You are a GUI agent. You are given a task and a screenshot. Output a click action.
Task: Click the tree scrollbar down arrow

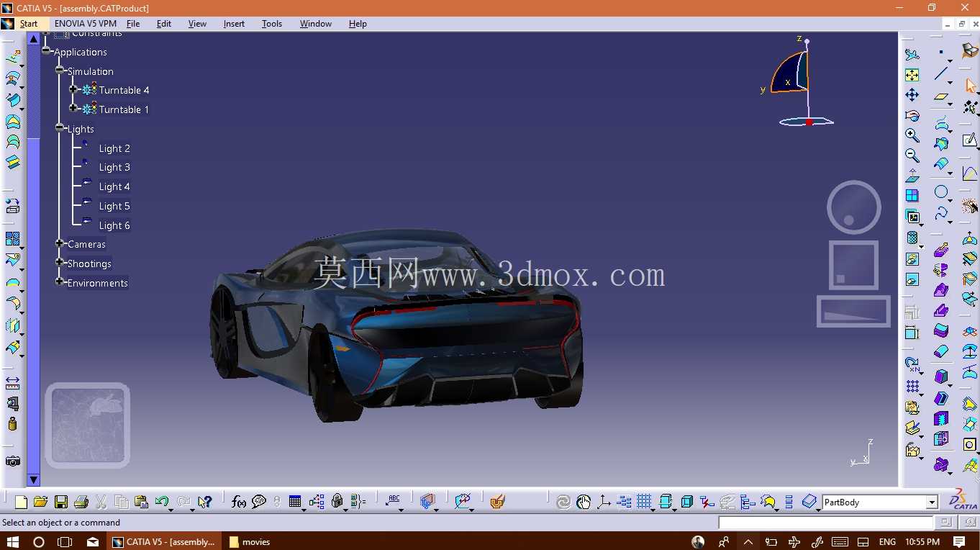34,479
